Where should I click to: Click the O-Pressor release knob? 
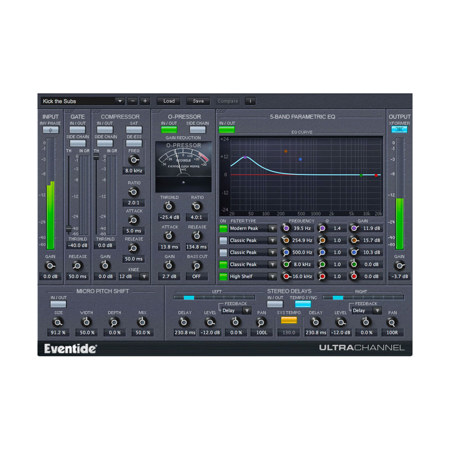point(197,236)
